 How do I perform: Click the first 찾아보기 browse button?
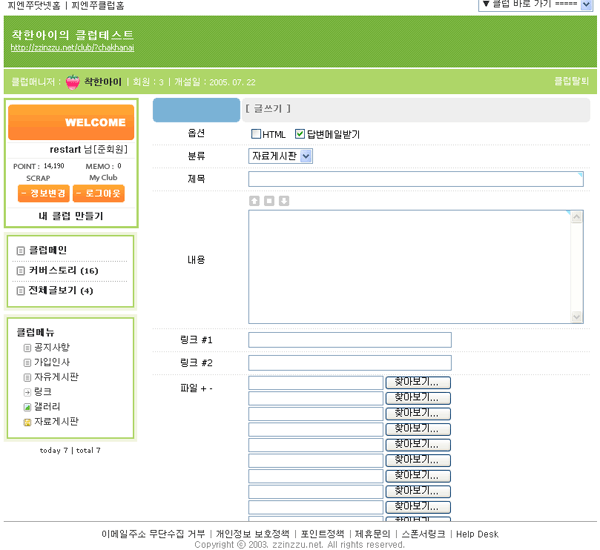click(418, 383)
